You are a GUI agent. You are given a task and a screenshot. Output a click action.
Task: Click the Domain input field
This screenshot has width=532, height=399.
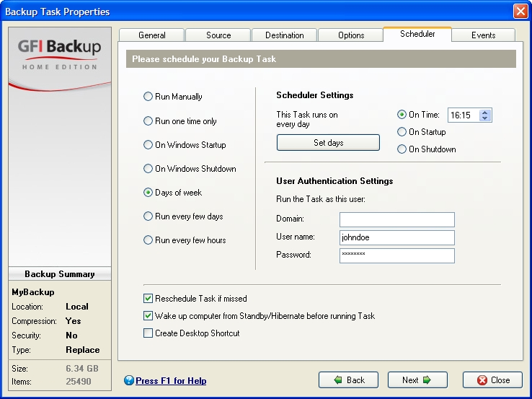click(397, 220)
